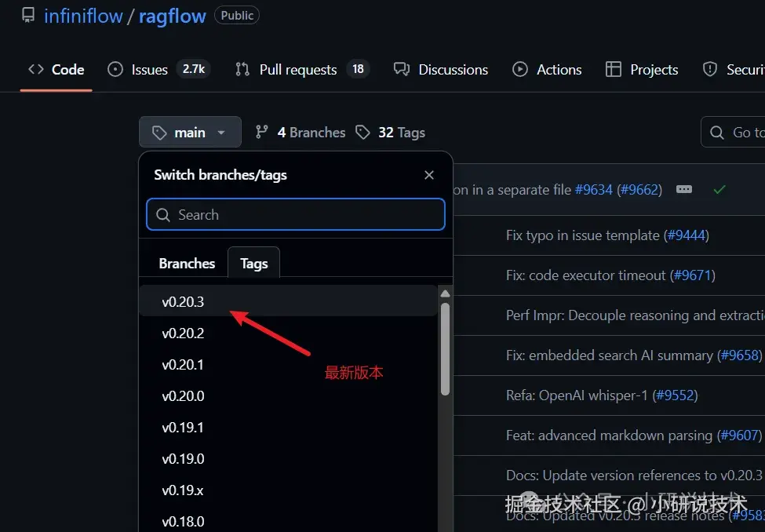Open the infiniflow owner link
This screenshot has height=532, width=765.
tap(83, 16)
